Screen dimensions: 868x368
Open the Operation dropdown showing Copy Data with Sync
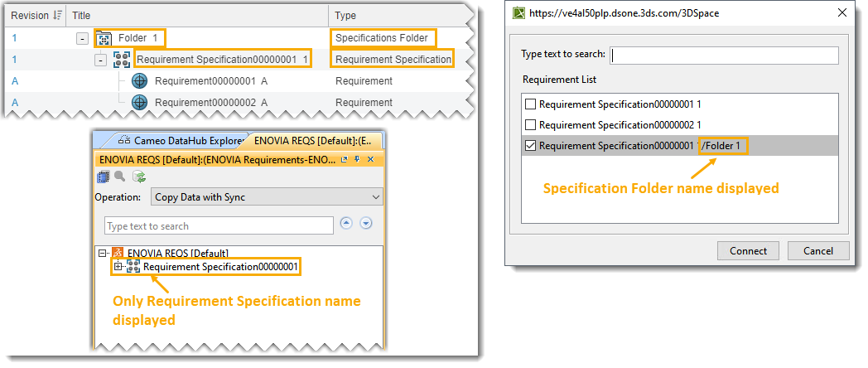point(266,196)
